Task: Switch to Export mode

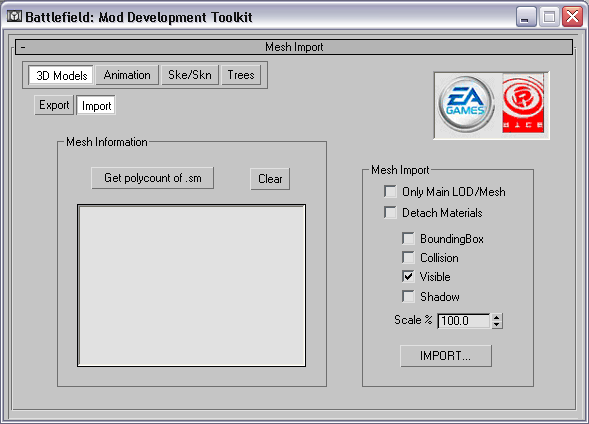Action: point(54,105)
